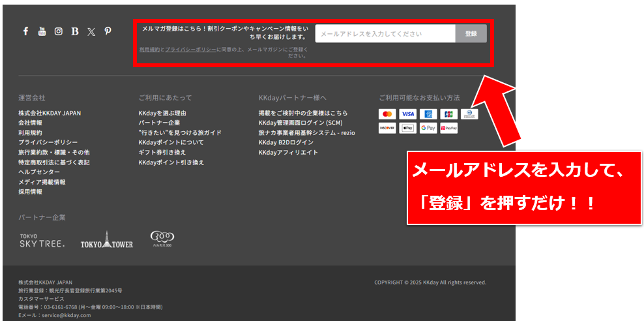Screen dimensions: 644x321
Task: Click the Mastercard payment icon
Action: pos(387,114)
